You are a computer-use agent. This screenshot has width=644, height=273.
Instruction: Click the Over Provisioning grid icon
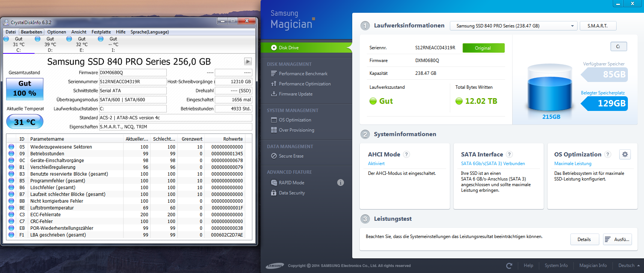[274, 130]
